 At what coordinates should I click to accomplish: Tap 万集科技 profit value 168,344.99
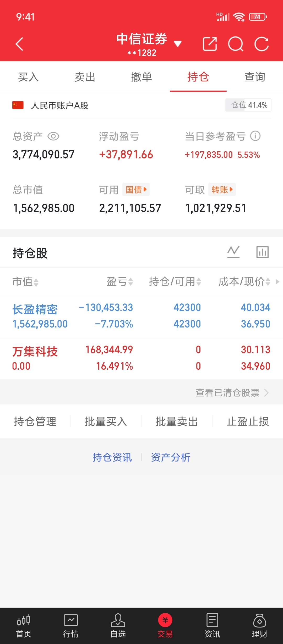109,349
